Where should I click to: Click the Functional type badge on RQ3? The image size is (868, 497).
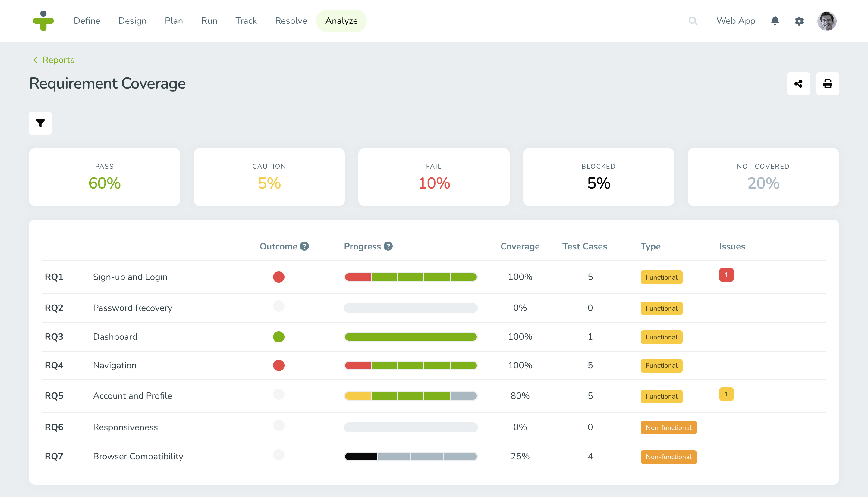[661, 337]
